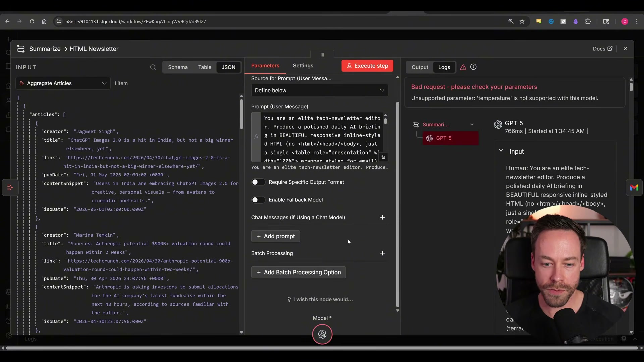Open the Parameters tab

(265, 66)
